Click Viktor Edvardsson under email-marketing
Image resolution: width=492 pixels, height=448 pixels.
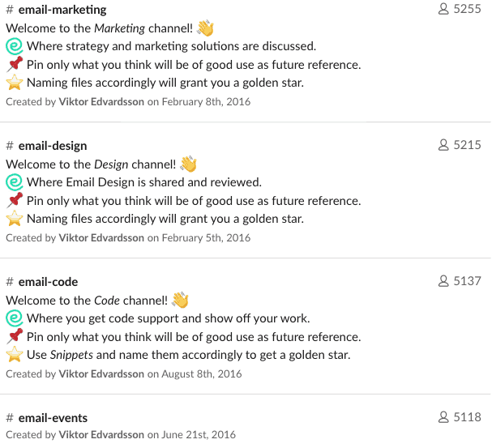point(101,101)
